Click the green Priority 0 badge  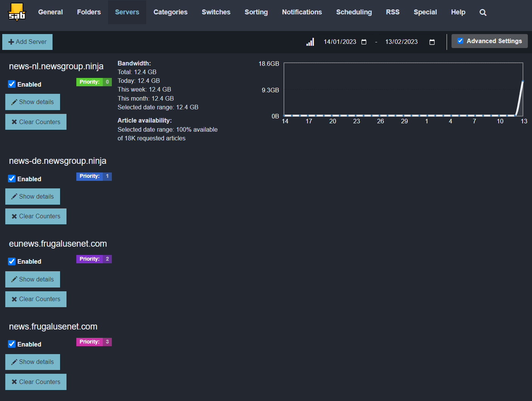(94, 82)
